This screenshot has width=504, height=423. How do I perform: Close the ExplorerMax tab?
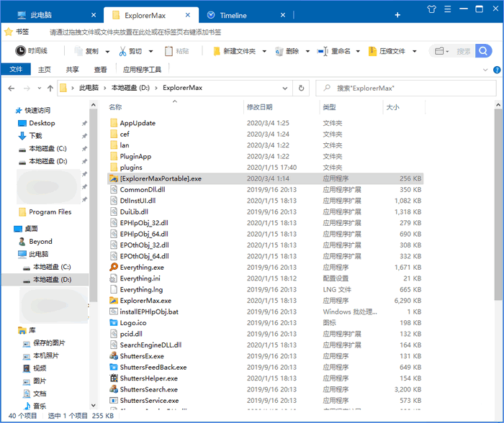[188, 15]
